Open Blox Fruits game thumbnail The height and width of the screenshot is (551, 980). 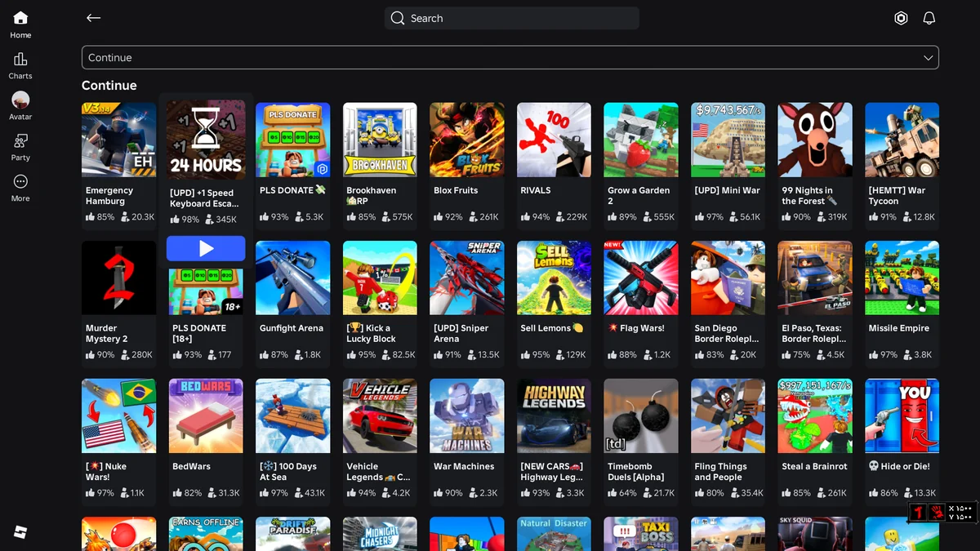(467, 140)
